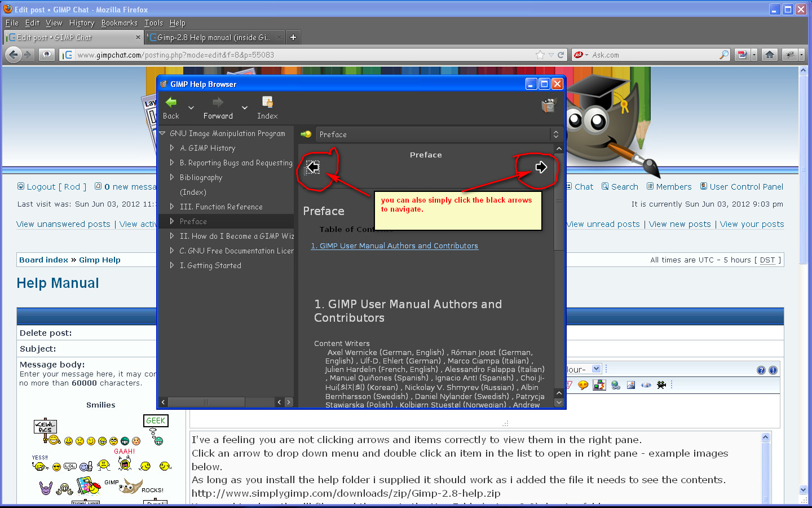Click the browser page scroll down arrow
812x508 pixels.
click(x=804, y=489)
